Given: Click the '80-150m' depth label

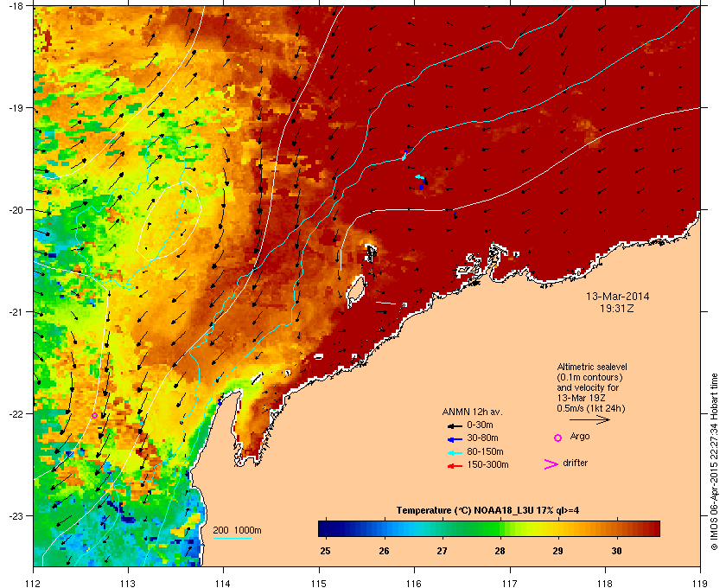Looking at the screenshot, I should 485,451.
